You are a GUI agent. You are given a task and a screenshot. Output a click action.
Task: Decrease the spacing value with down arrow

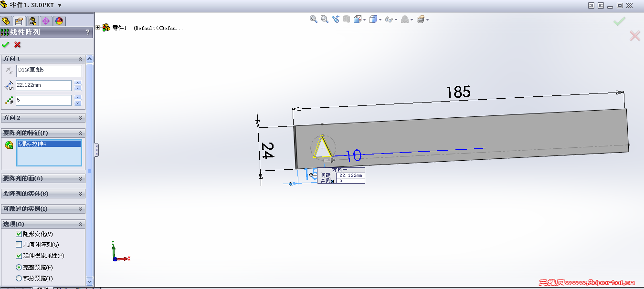point(78,88)
